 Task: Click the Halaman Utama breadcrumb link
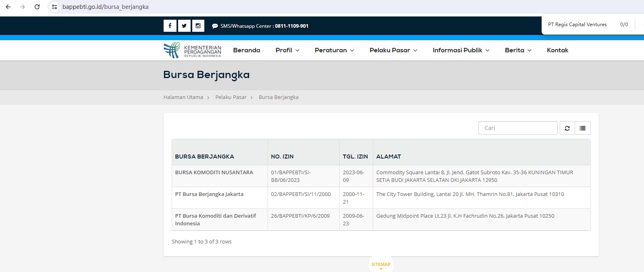(183, 97)
